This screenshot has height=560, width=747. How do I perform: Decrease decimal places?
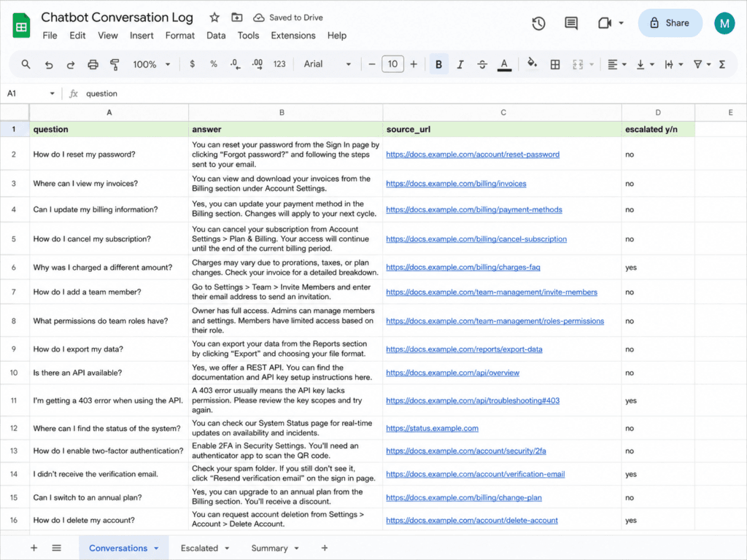coord(235,64)
